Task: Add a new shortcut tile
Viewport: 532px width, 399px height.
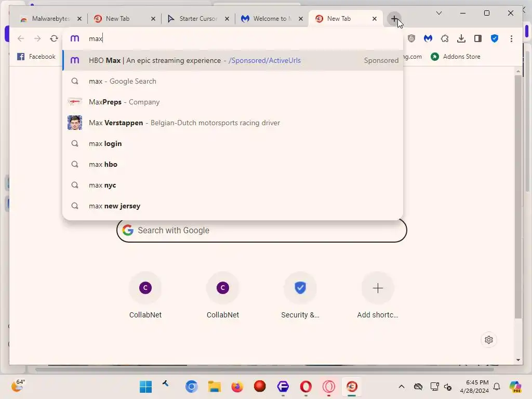Action: tap(378, 295)
